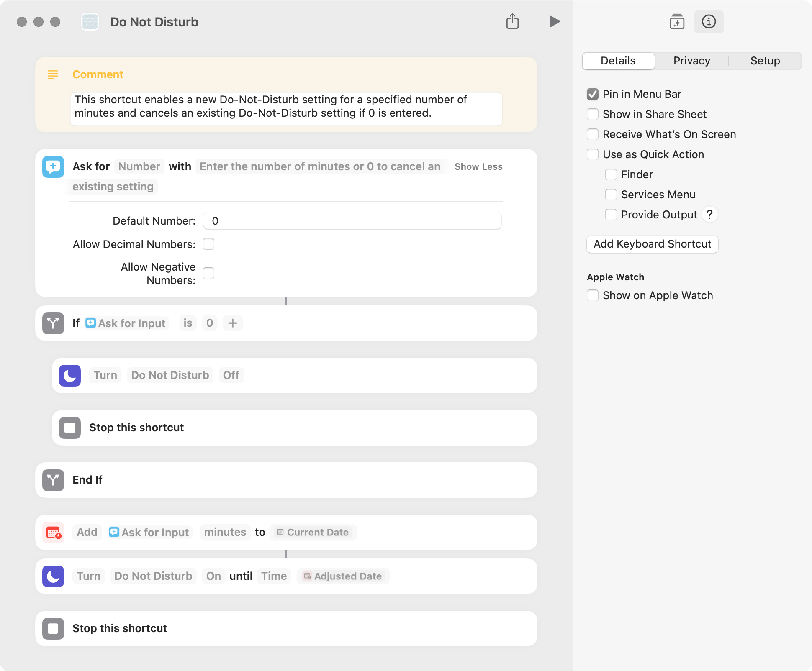The image size is (812, 671).
Task: Toggle Pin in Menu Bar checkbox
Action: pos(593,94)
